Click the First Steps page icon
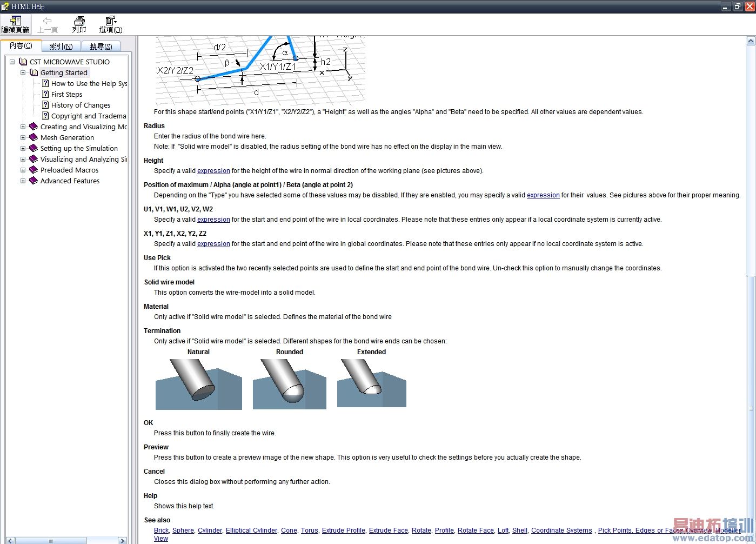This screenshot has width=756, height=544. point(45,94)
